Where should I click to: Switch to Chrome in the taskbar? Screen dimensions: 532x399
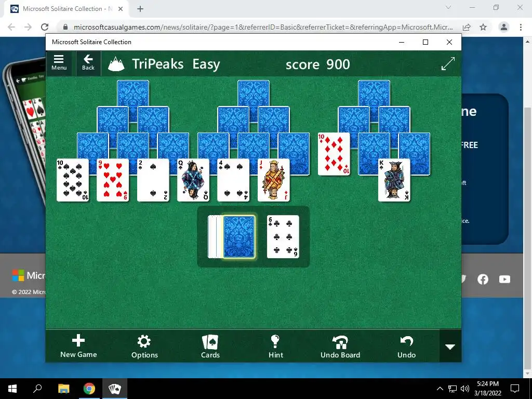click(x=89, y=389)
